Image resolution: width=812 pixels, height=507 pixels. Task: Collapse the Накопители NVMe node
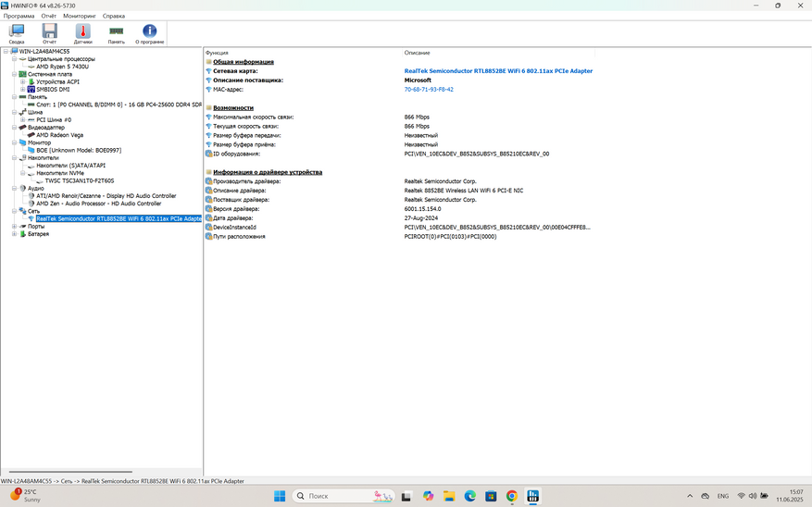(x=23, y=173)
